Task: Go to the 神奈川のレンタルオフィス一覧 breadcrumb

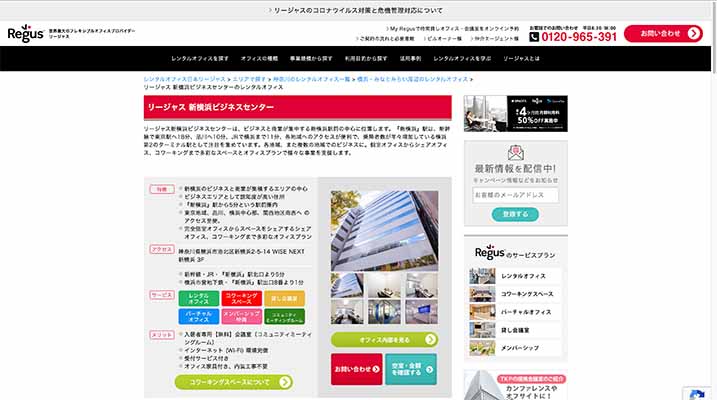Action: pyautogui.click(x=311, y=79)
